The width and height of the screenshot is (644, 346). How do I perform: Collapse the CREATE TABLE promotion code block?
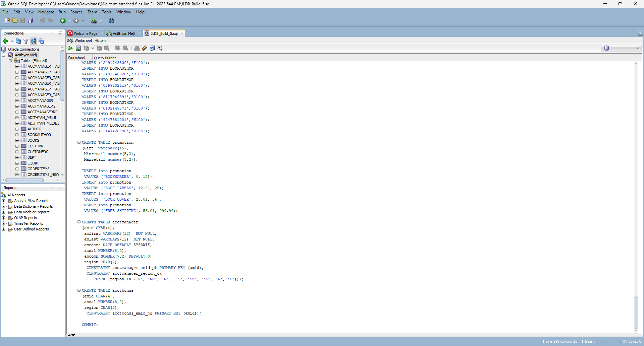pos(79,142)
